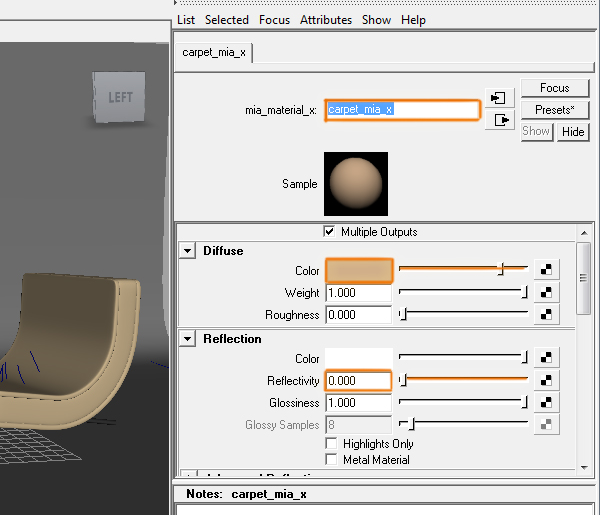This screenshot has width=600, height=515.
Task: Collapse the Diffuse section
Action: [188, 251]
